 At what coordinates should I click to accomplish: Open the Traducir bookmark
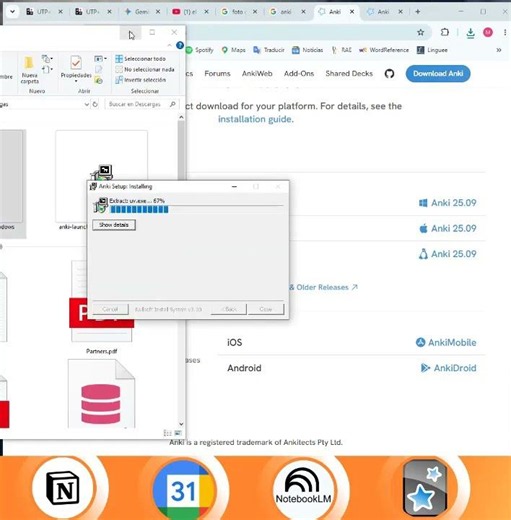click(269, 50)
